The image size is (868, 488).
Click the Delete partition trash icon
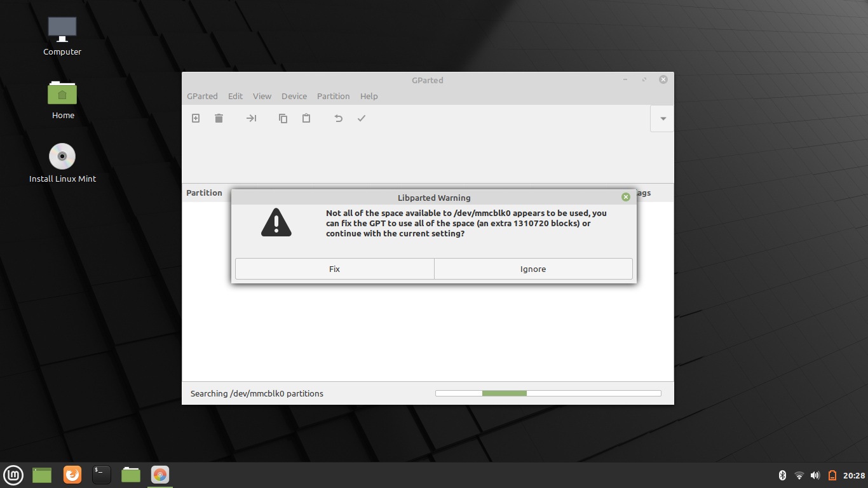(219, 118)
